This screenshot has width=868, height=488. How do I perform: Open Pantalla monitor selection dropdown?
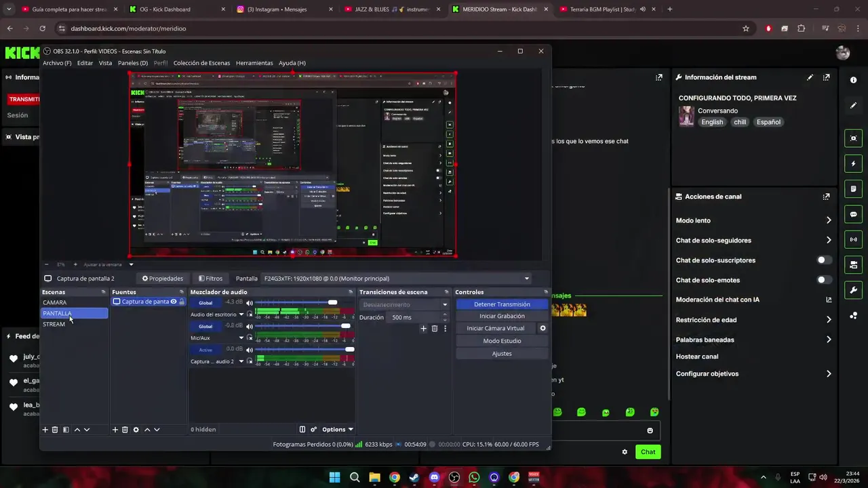click(x=397, y=279)
